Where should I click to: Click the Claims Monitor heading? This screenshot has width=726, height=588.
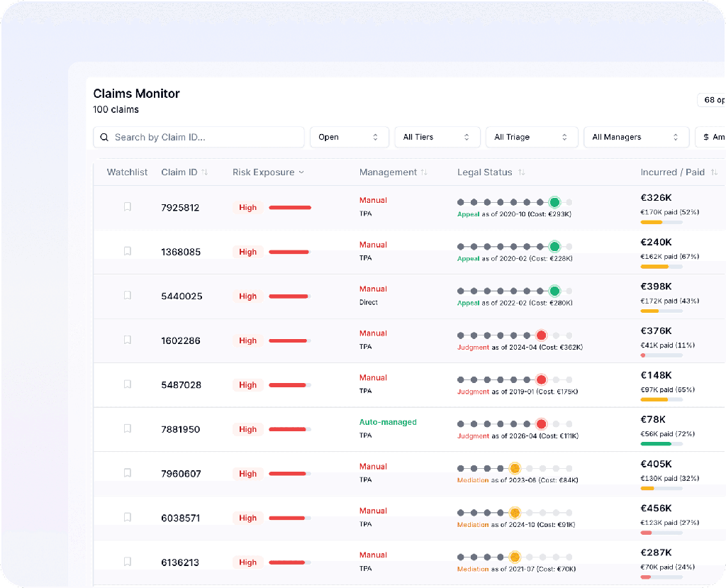[x=137, y=94]
